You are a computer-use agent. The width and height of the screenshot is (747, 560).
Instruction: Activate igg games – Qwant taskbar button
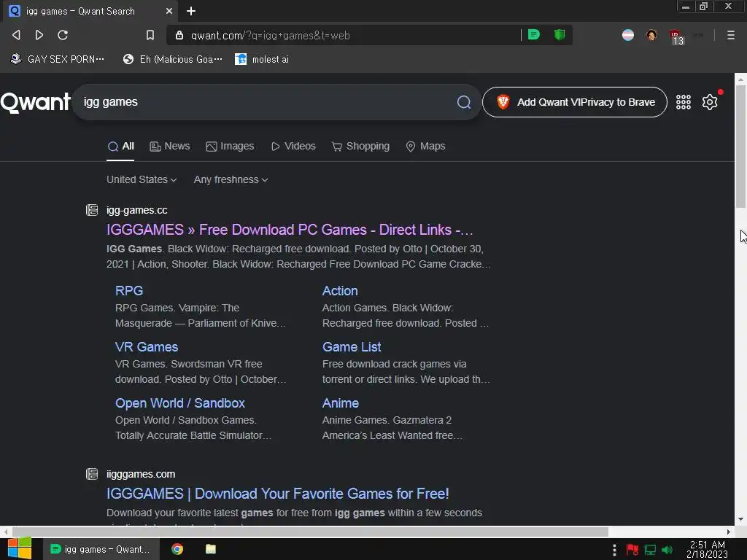click(100, 549)
